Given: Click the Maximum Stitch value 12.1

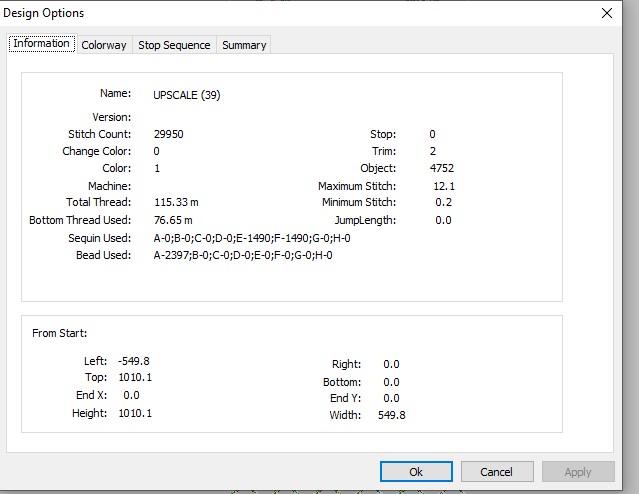Looking at the screenshot, I should click(444, 186).
